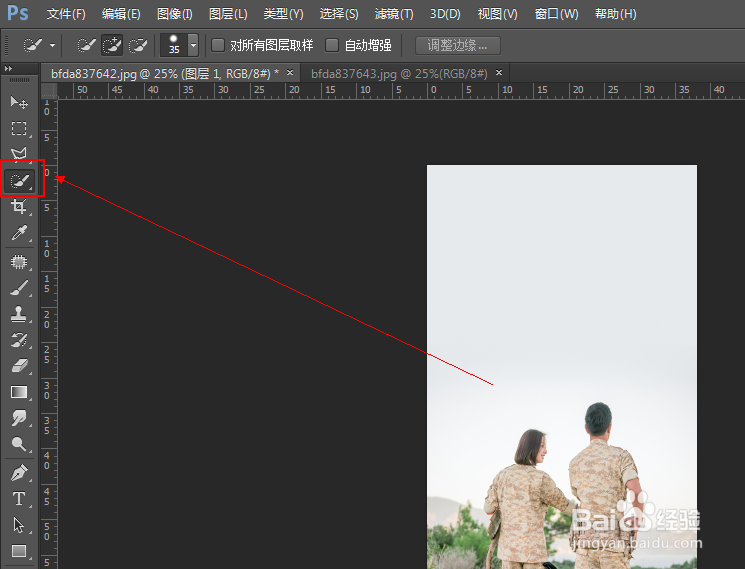Open the 帮助(H) menu
This screenshot has height=569, width=745.
coord(615,14)
